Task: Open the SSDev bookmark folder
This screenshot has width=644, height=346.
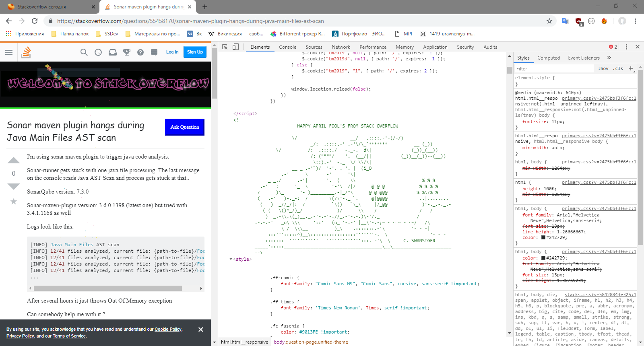Action: 107,34
